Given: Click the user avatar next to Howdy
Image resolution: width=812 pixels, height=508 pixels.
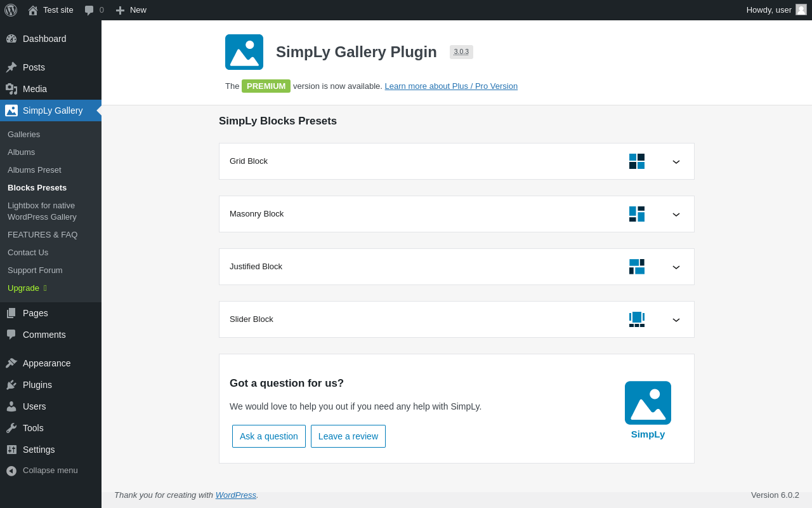Looking at the screenshot, I should pyautogui.click(x=801, y=10).
